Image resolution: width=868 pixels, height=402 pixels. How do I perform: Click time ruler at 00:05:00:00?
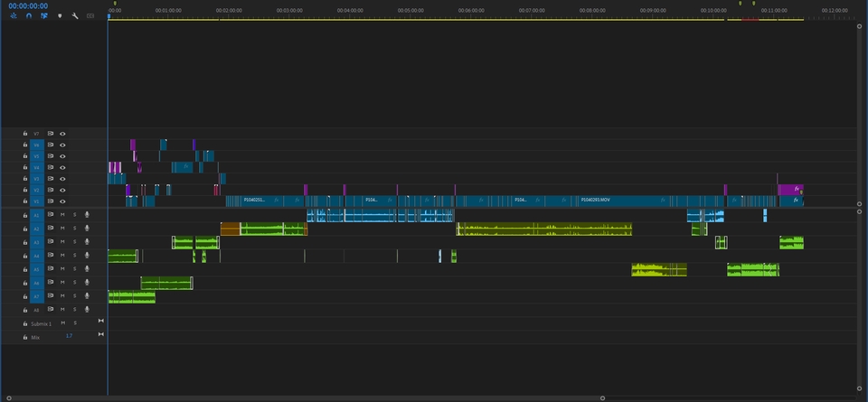[410, 11]
